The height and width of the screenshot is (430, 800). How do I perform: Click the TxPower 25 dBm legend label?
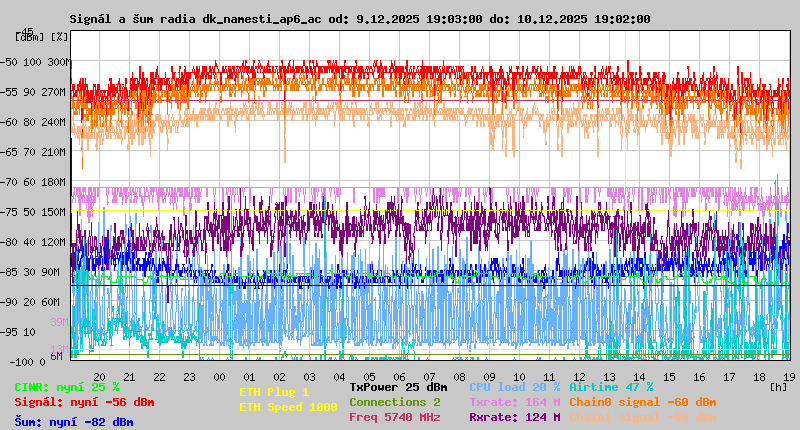point(398,386)
